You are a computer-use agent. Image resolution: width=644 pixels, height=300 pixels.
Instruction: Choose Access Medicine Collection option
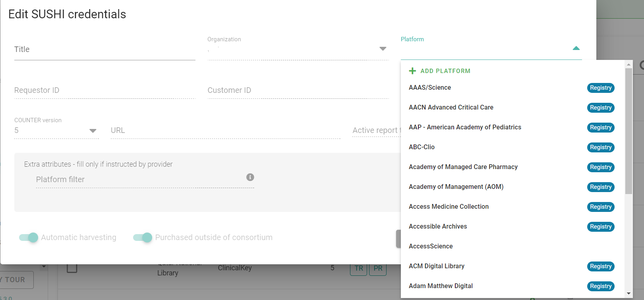coord(512,207)
